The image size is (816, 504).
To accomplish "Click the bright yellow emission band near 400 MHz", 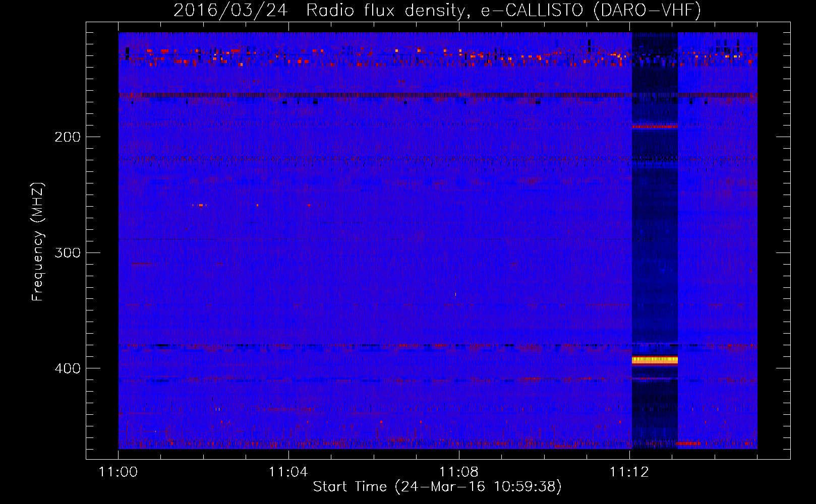I will tap(655, 360).
